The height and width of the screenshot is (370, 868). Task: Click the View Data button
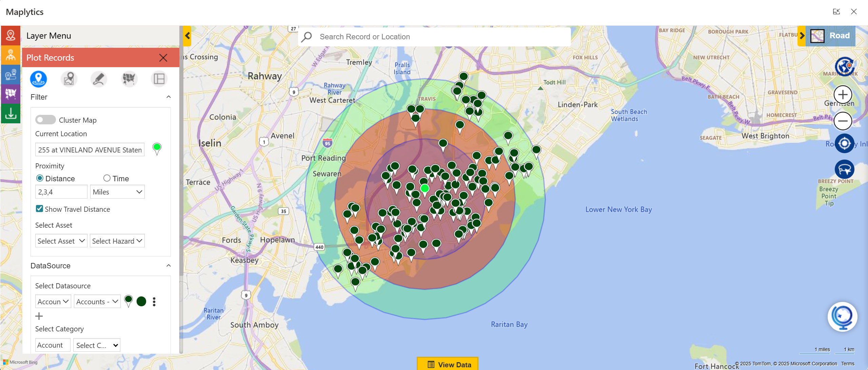click(x=448, y=364)
